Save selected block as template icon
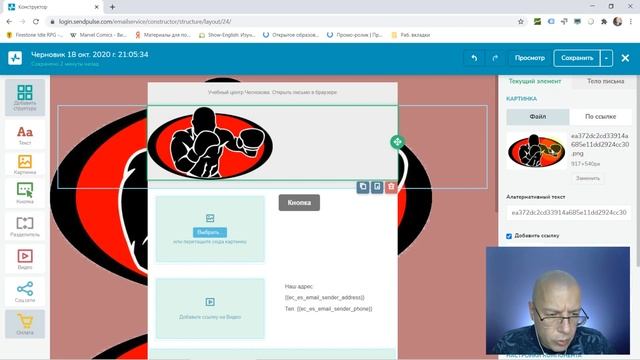The height and width of the screenshot is (360, 640). (x=377, y=187)
